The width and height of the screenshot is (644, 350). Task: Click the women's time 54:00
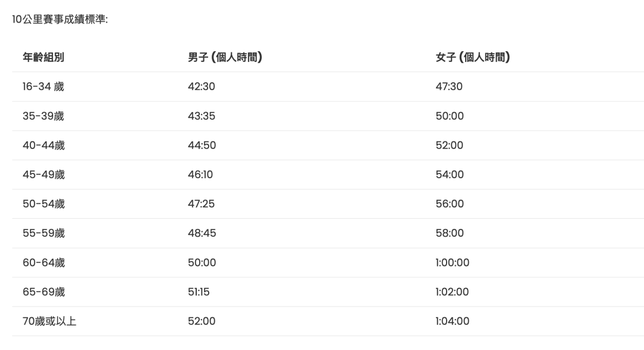[450, 175]
